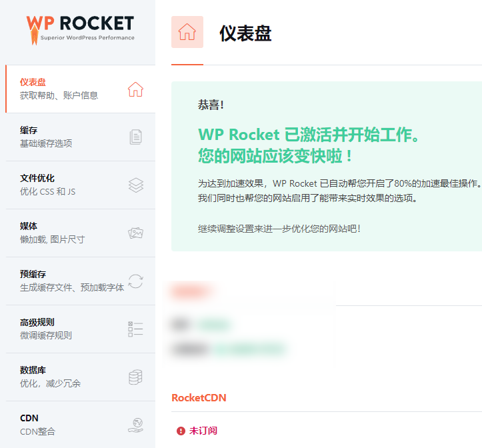Click the red warning icon beside 未订阅

point(180,431)
